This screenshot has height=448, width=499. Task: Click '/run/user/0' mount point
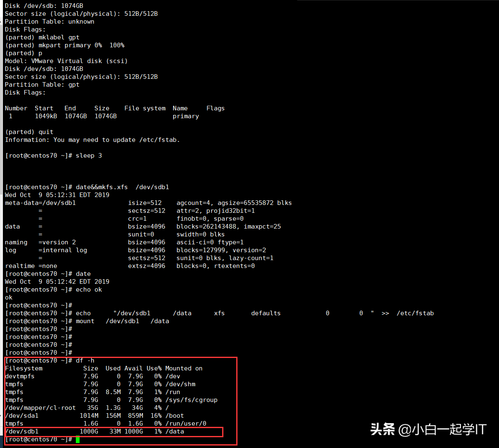coord(186,424)
